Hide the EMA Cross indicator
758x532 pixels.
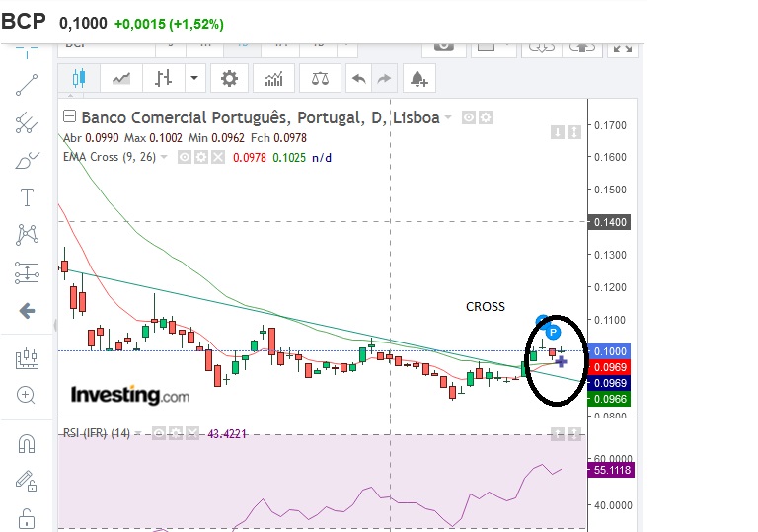185,157
